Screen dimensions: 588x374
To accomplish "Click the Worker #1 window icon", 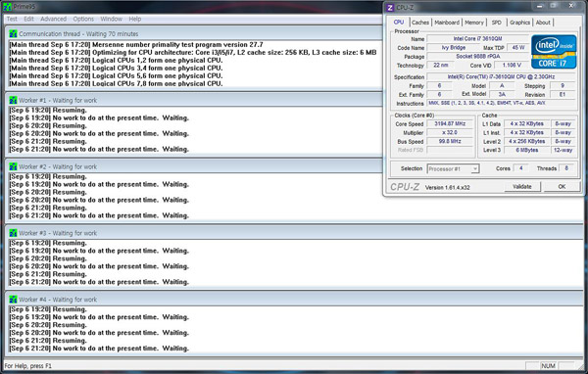I will tap(13, 100).
